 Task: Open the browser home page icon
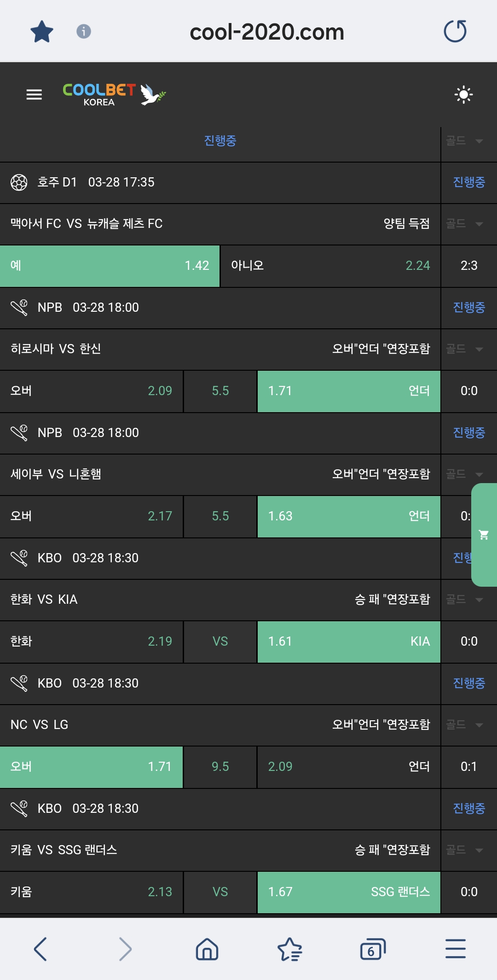[207, 949]
